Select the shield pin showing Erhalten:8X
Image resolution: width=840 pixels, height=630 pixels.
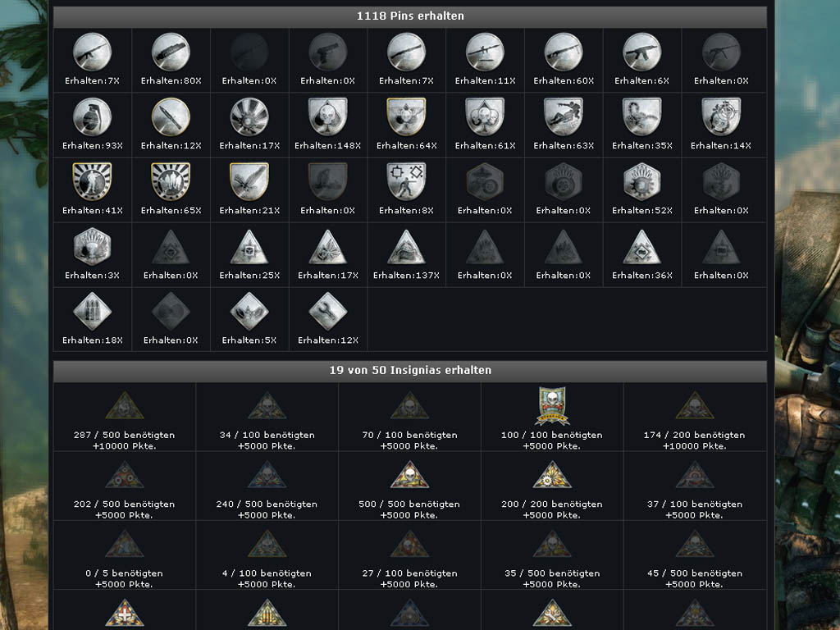[406, 181]
